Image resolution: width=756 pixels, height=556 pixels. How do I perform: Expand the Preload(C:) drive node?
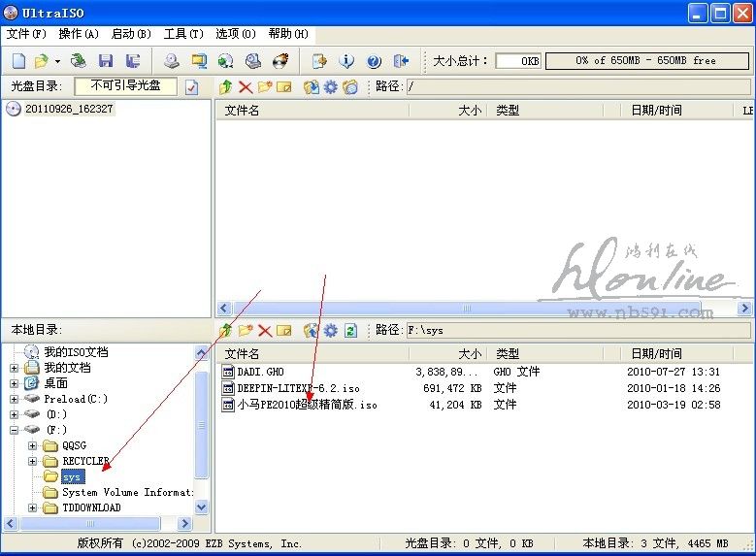coord(15,399)
